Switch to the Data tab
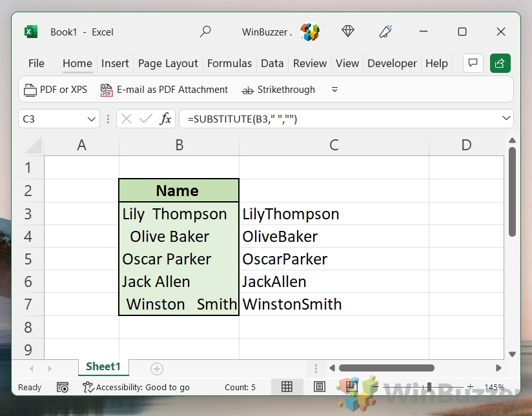The height and width of the screenshot is (416, 532). point(272,63)
